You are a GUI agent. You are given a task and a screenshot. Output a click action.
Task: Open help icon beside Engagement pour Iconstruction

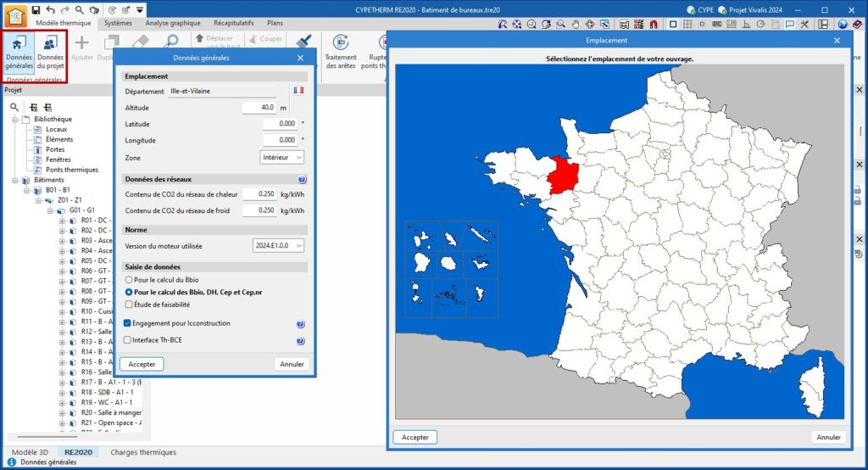[300, 324]
